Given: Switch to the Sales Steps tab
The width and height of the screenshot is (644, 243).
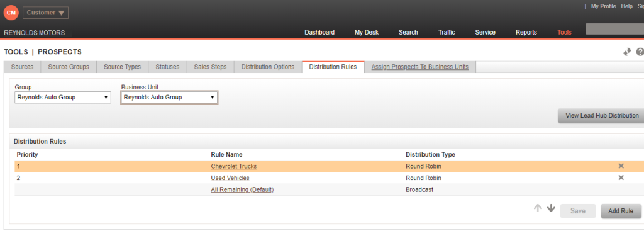Looking at the screenshot, I should point(210,67).
